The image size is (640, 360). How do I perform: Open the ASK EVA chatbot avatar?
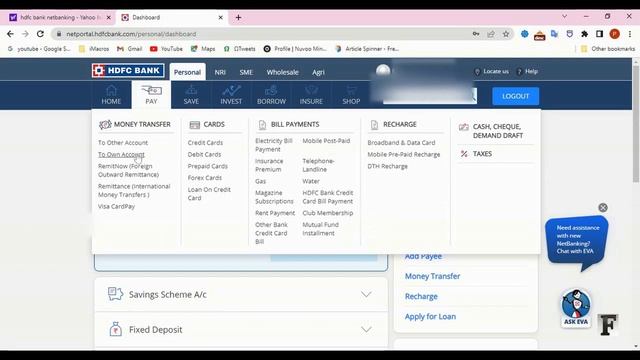tap(576, 307)
